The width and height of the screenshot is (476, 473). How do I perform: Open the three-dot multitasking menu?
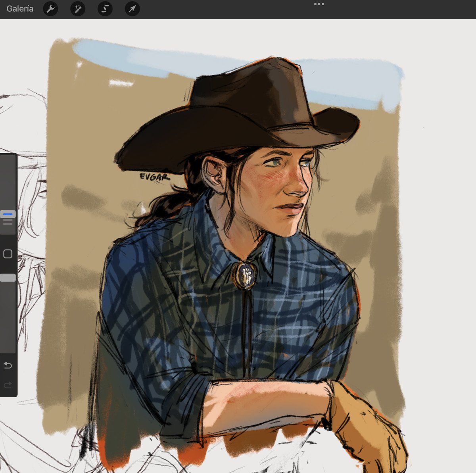319,4
